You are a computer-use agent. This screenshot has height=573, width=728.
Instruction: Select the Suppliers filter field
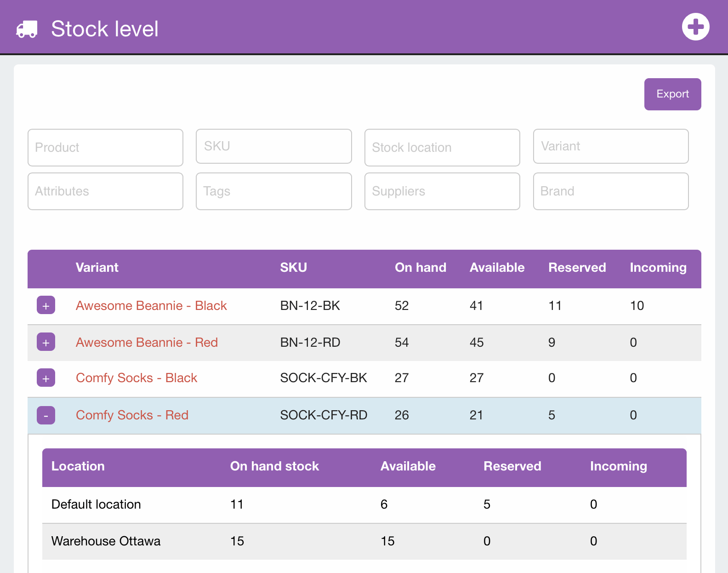pos(442,191)
